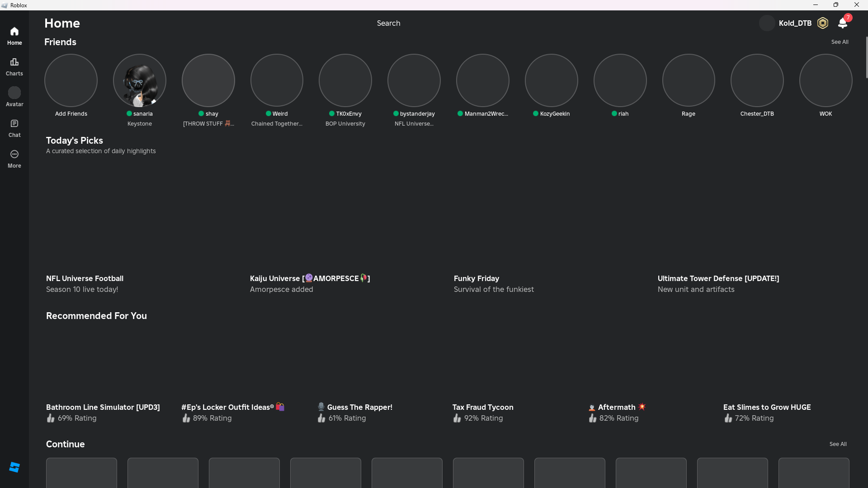This screenshot has width=868, height=488.
Task: Click Weird's green online status dot
Action: tap(269, 113)
